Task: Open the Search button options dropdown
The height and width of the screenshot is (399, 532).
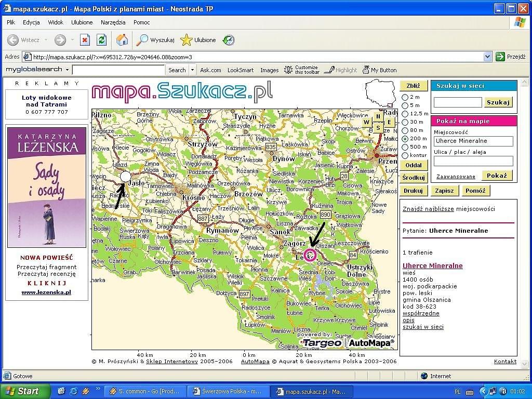Action: coord(192,70)
